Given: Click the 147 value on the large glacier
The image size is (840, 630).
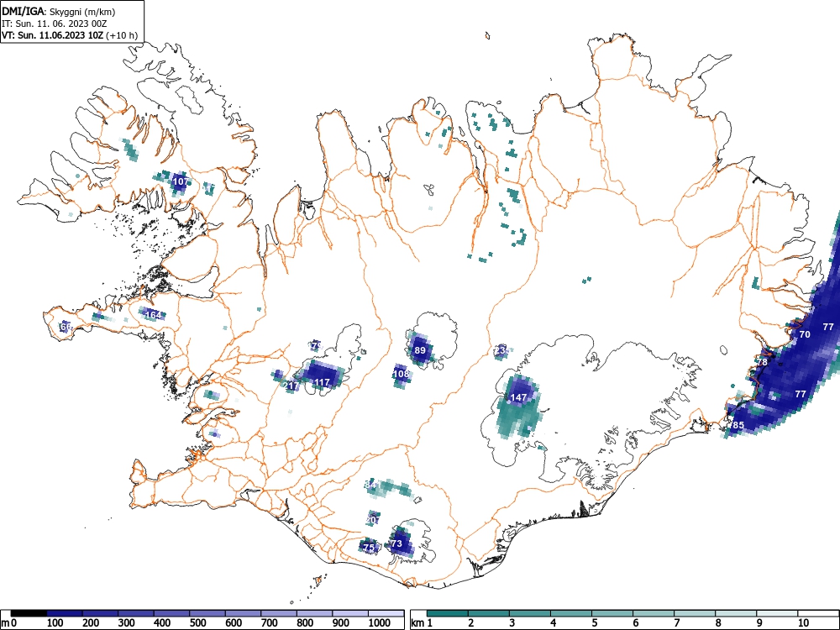Looking at the screenshot, I should (518, 397).
